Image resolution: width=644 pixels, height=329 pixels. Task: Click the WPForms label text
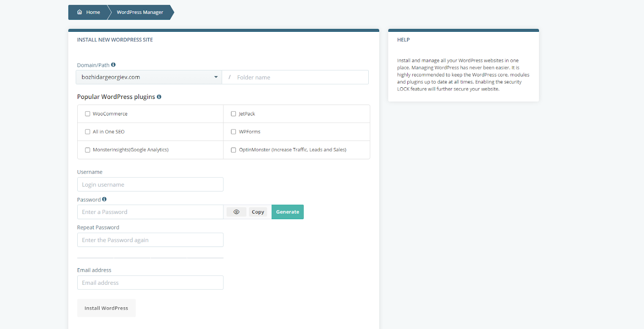250,132
